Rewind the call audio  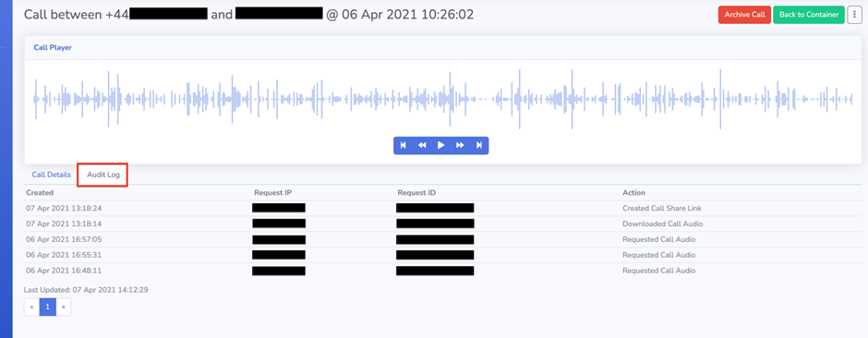(x=422, y=145)
